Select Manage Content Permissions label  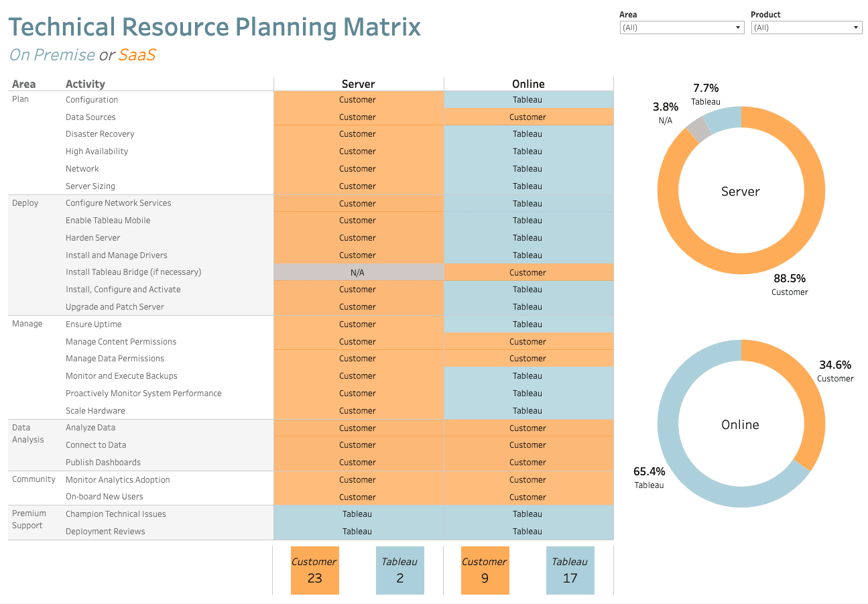pyautogui.click(x=121, y=341)
